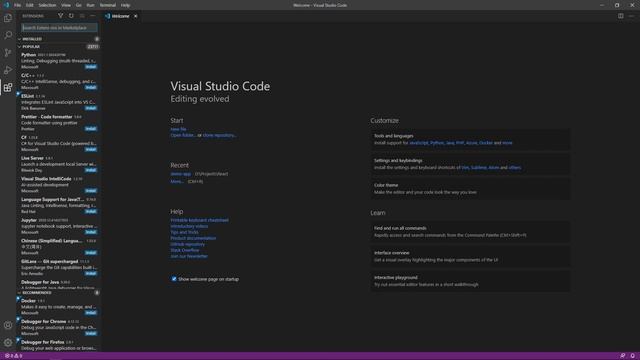Open the GitHub repository link
Image resolution: width=640 pixels, height=360 pixels.
click(x=188, y=244)
